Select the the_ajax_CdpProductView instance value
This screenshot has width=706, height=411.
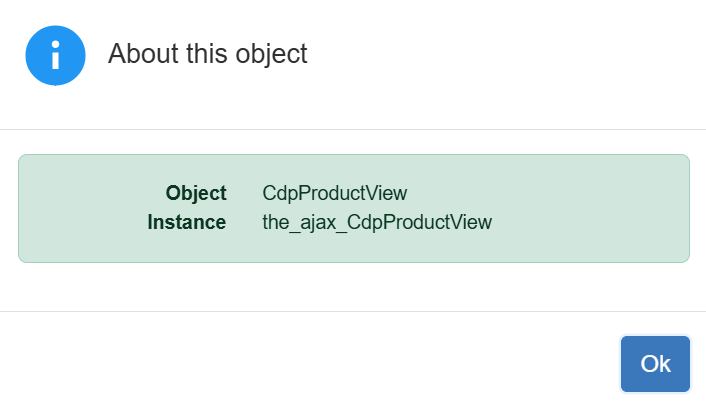click(x=377, y=222)
